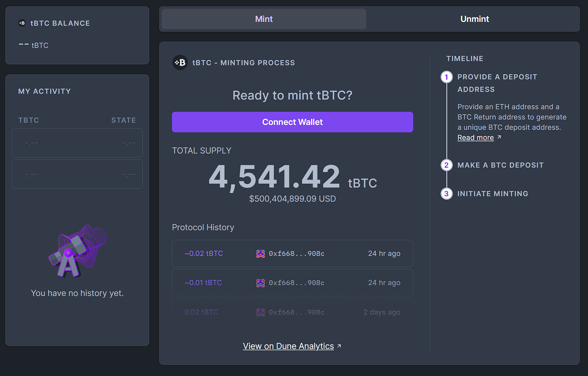
Task: Click external arrow icon beside Read more
Action: [499, 137]
